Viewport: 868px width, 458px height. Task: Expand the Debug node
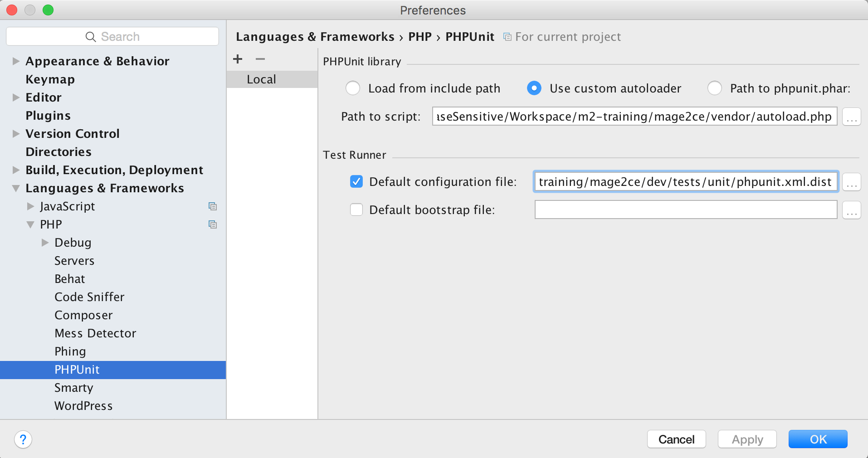click(x=45, y=243)
